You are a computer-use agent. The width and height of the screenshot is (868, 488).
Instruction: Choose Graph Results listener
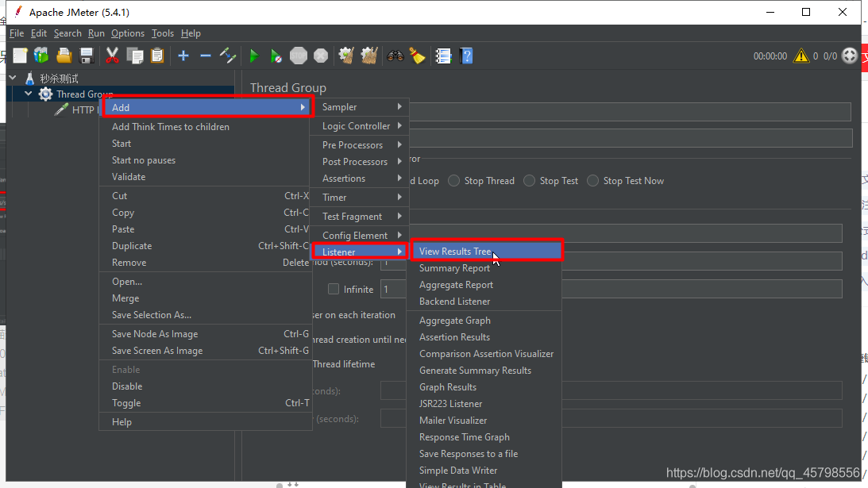pyautogui.click(x=484, y=387)
